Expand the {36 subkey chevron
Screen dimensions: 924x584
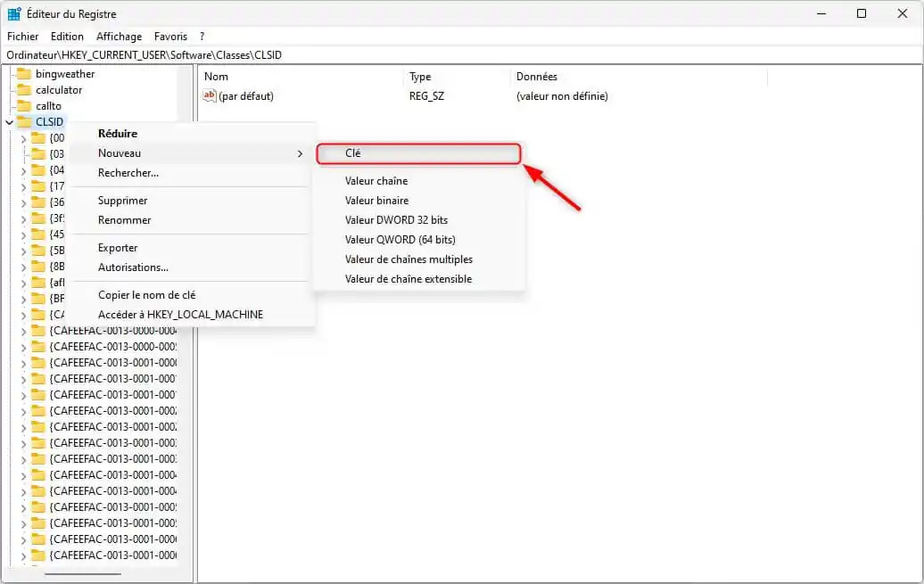(23, 203)
